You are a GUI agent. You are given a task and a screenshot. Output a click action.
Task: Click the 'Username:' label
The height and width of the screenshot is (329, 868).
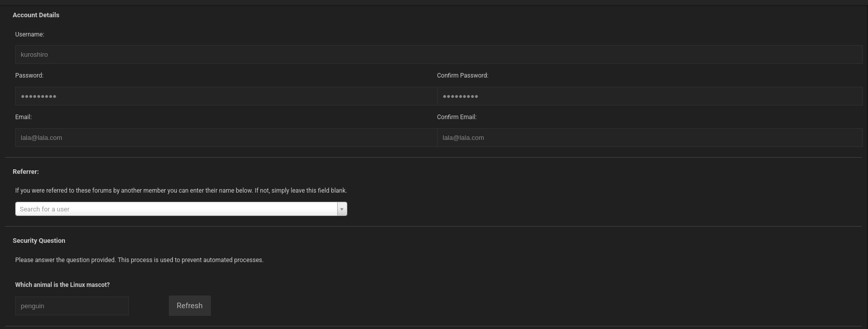tap(29, 34)
